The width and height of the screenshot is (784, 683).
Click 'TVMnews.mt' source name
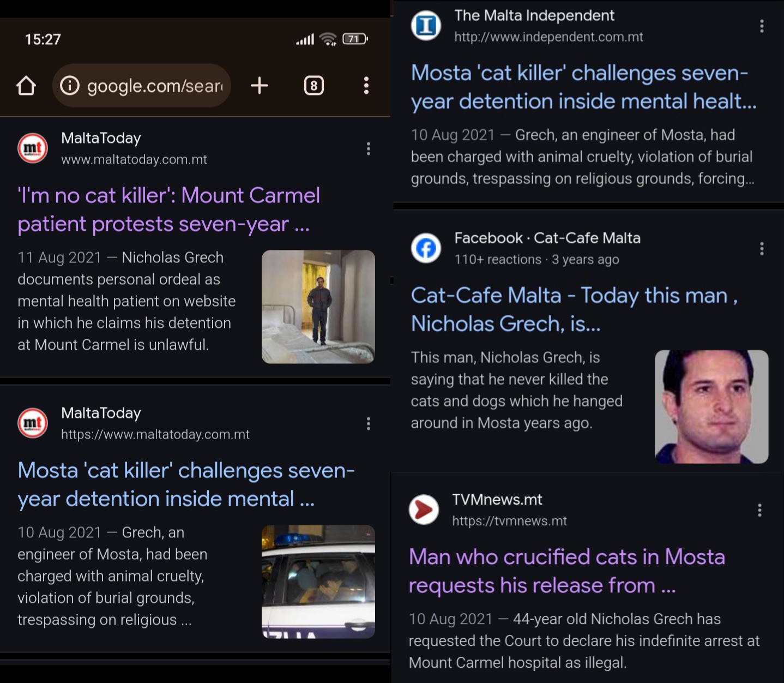click(x=497, y=500)
